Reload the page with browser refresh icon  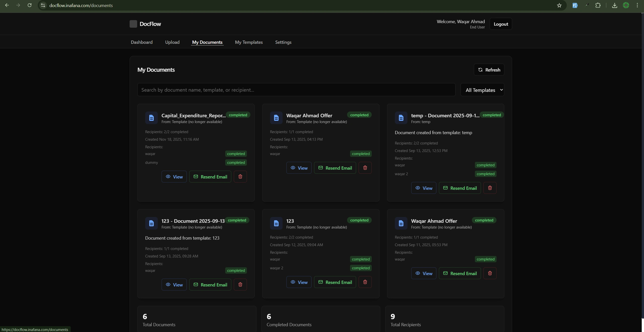[x=29, y=5]
